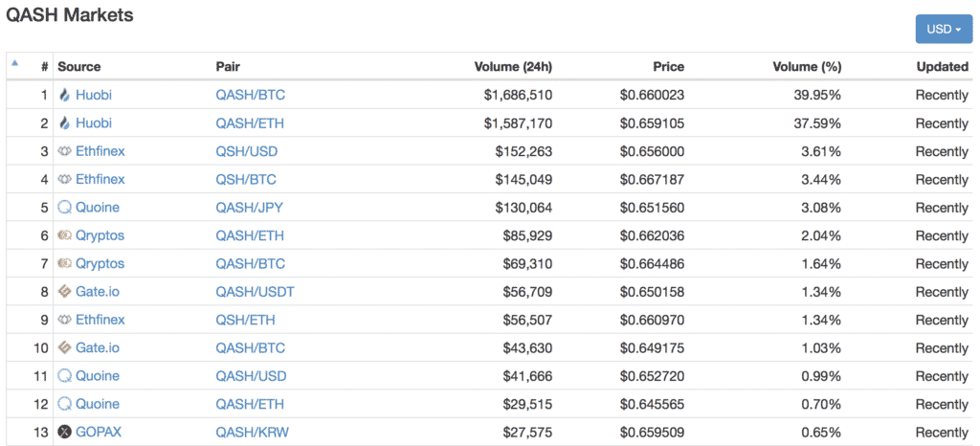
Task: Sort by the Updated column header
Action: tap(943, 67)
